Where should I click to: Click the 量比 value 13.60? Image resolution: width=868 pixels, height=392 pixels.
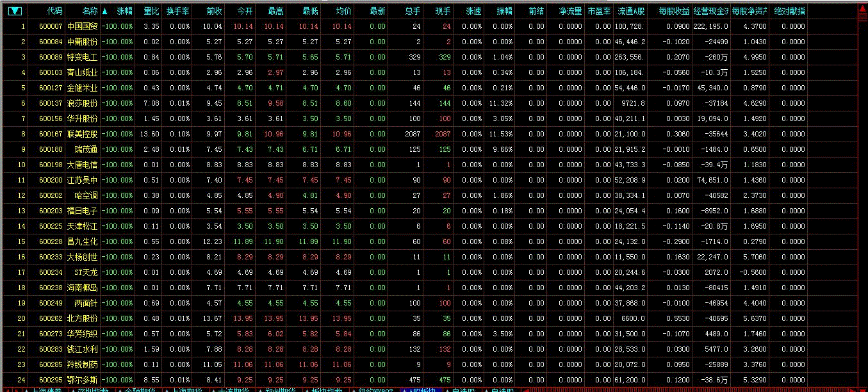coord(150,134)
